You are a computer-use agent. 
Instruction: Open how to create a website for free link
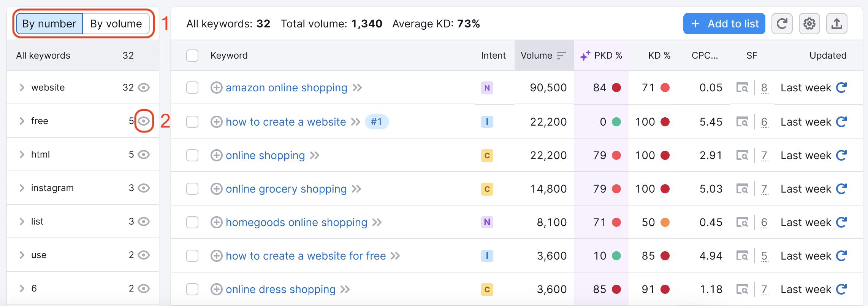(x=306, y=256)
